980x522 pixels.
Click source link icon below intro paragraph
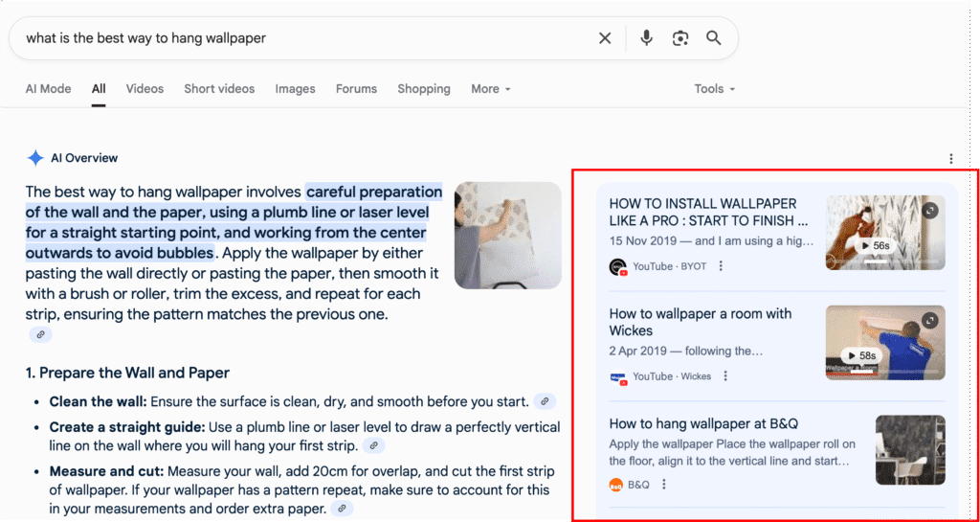point(40,334)
